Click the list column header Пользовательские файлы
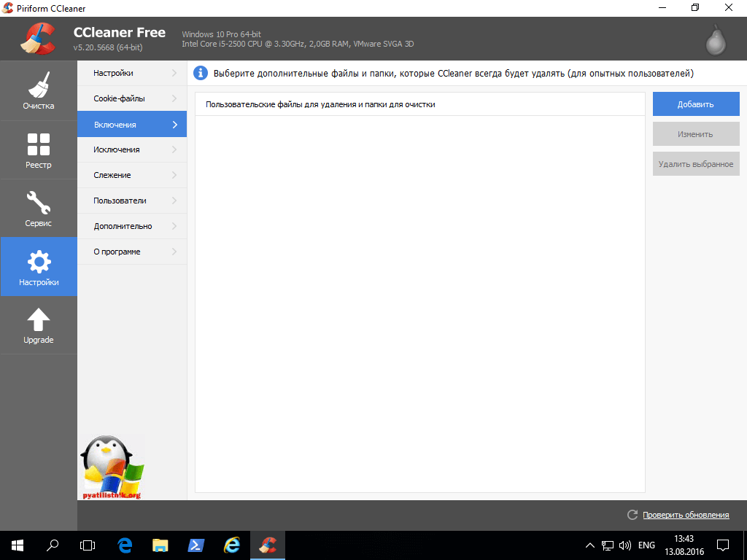 click(419, 104)
